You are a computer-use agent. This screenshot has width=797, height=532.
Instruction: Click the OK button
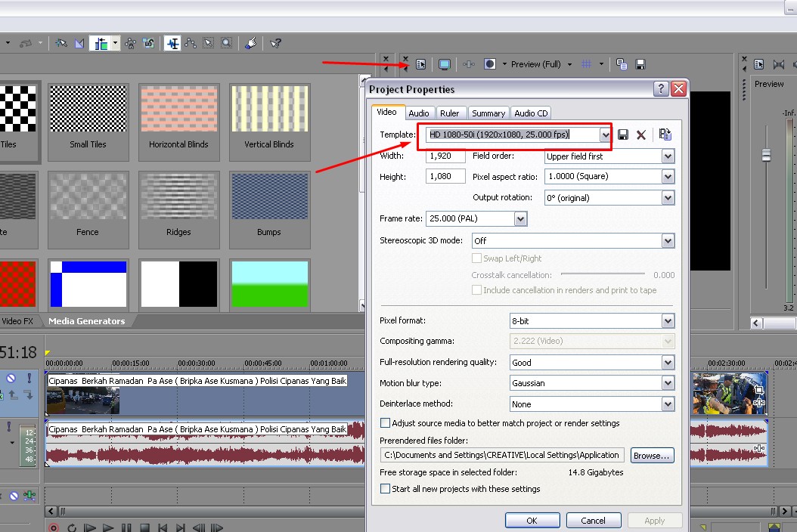(x=532, y=520)
